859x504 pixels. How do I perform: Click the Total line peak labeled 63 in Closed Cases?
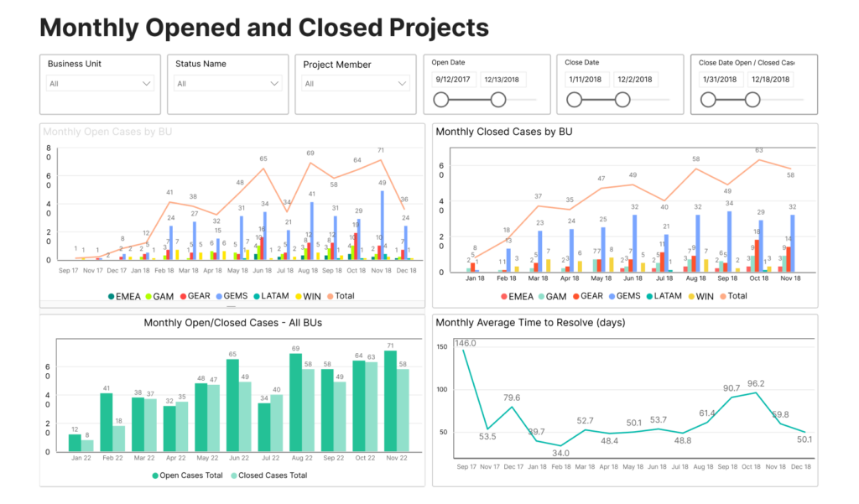[758, 160]
